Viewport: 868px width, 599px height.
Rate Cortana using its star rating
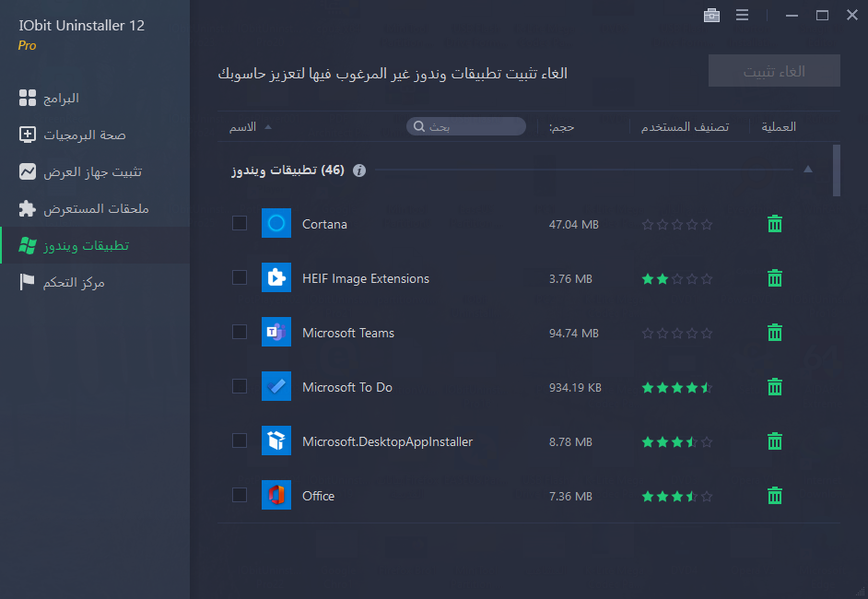[x=676, y=225]
